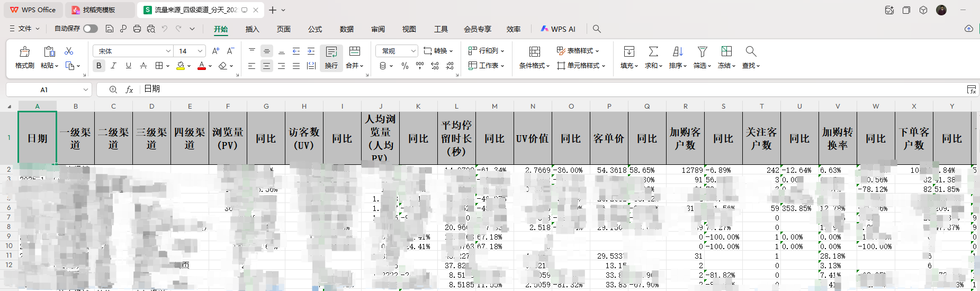Open Table Style (表格样式) dropdown
Viewport: 980px width, 291px height.
[x=578, y=51]
